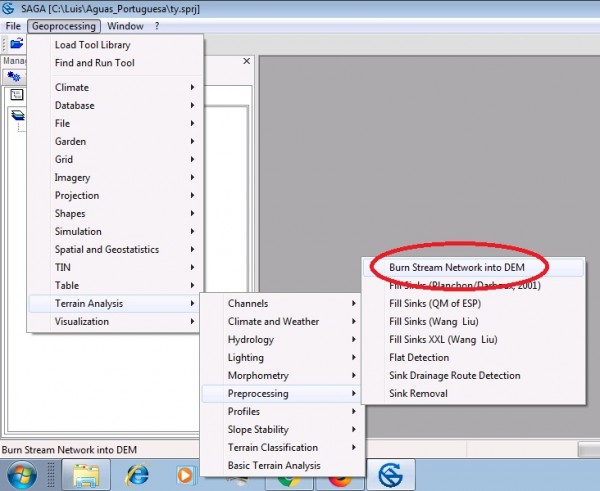Viewport: 600px width, 491px height.
Task: Open the Channels submenu
Action: pyautogui.click(x=282, y=303)
